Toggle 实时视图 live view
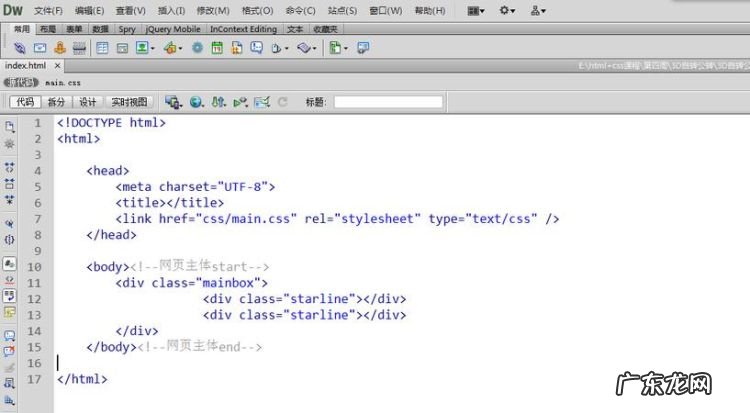This screenshot has width=750, height=413. [x=128, y=102]
